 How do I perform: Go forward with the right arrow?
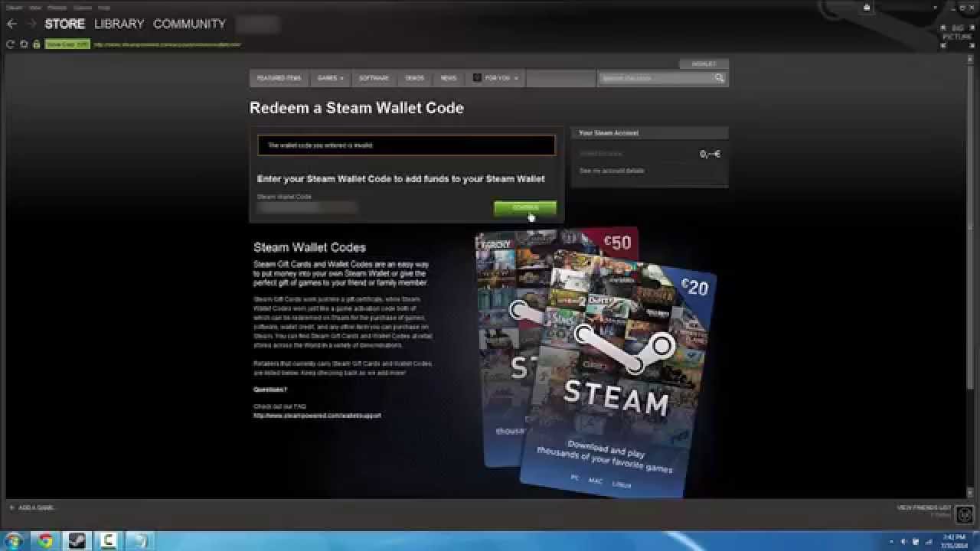32,24
